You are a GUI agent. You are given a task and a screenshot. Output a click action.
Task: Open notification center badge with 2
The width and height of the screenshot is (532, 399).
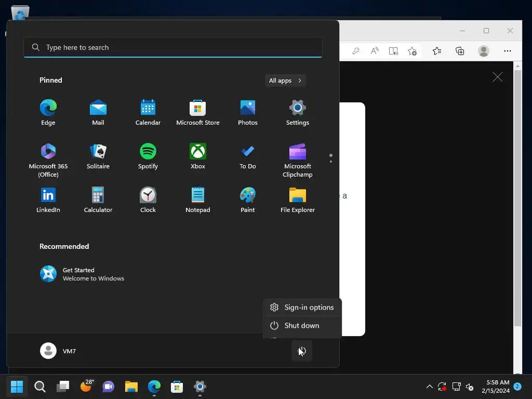[518, 387]
